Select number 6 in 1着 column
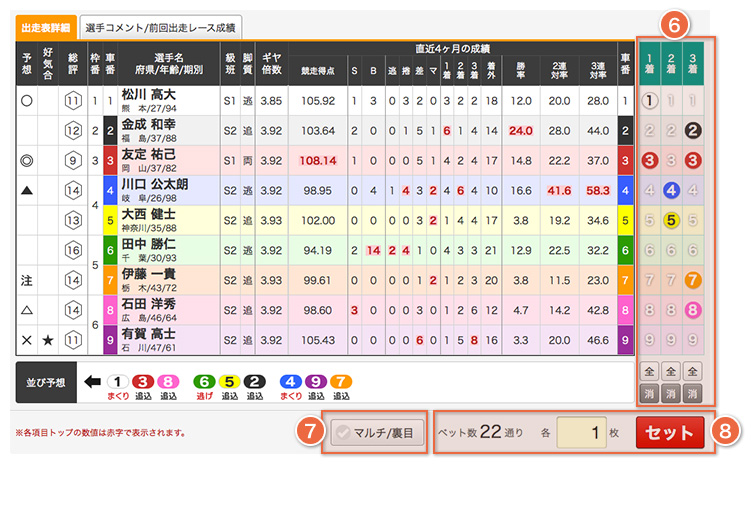 649,250
